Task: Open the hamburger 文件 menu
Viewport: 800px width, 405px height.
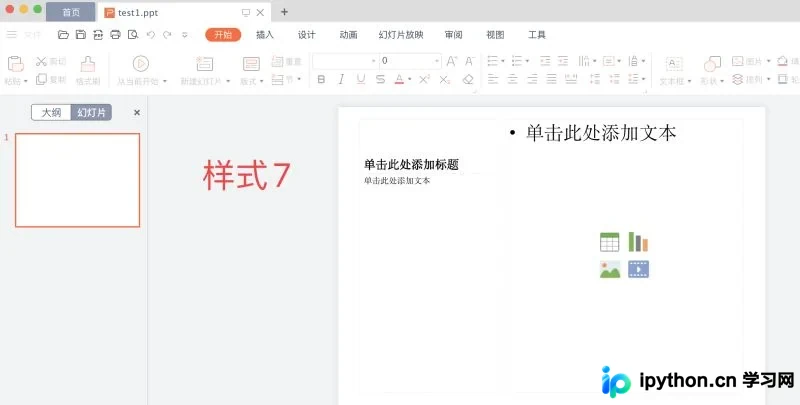Action: [x=23, y=35]
